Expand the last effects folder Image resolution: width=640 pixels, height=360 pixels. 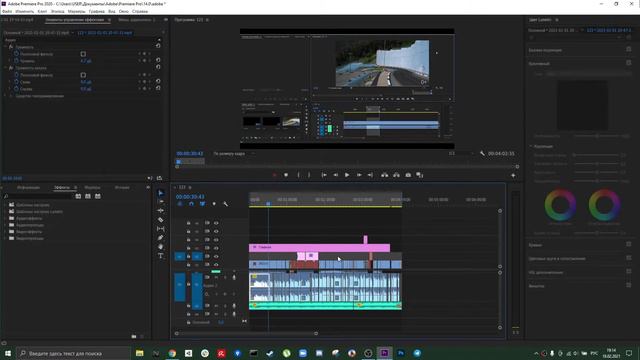tap(5, 238)
